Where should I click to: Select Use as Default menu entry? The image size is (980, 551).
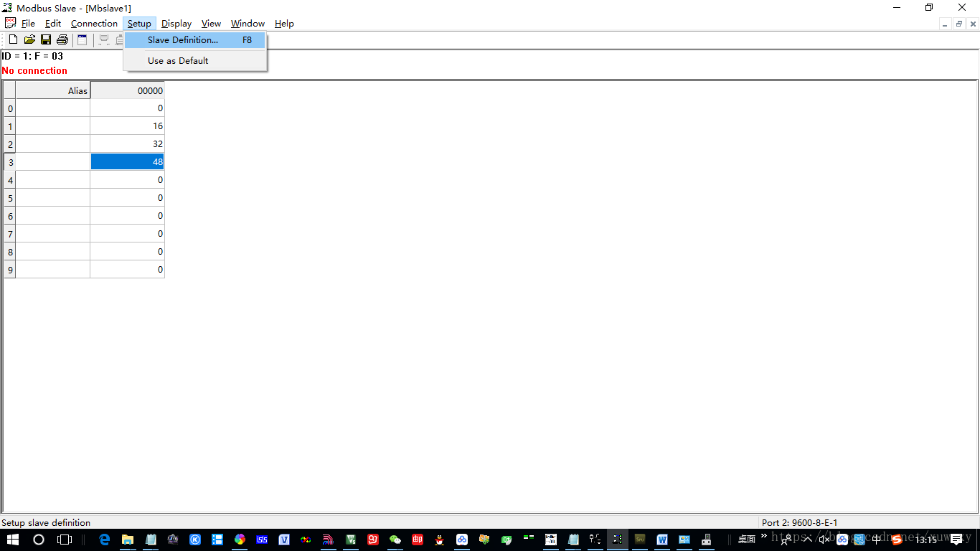point(195,61)
